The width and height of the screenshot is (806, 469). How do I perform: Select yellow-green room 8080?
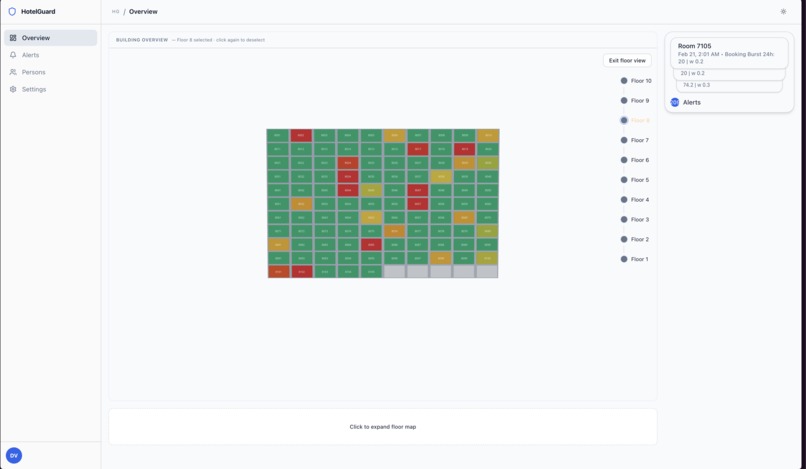[488, 231]
